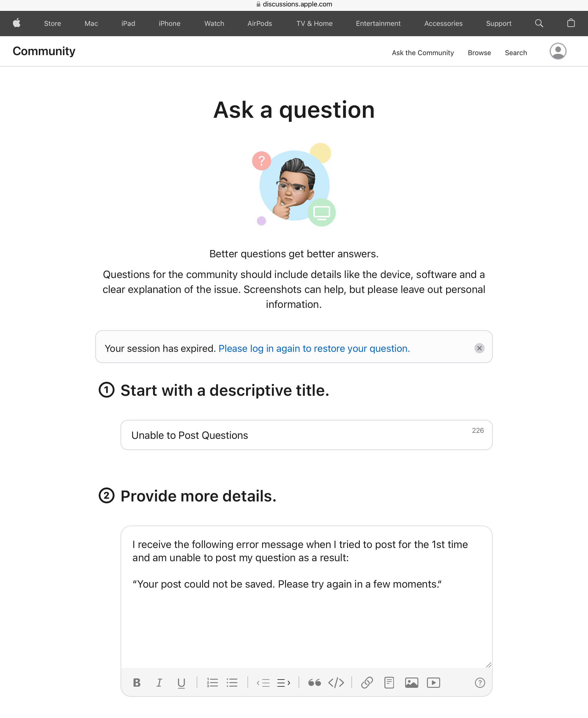Increase indent in editor toolbar
Screen dimensions: 588x718
pyautogui.click(x=283, y=682)
